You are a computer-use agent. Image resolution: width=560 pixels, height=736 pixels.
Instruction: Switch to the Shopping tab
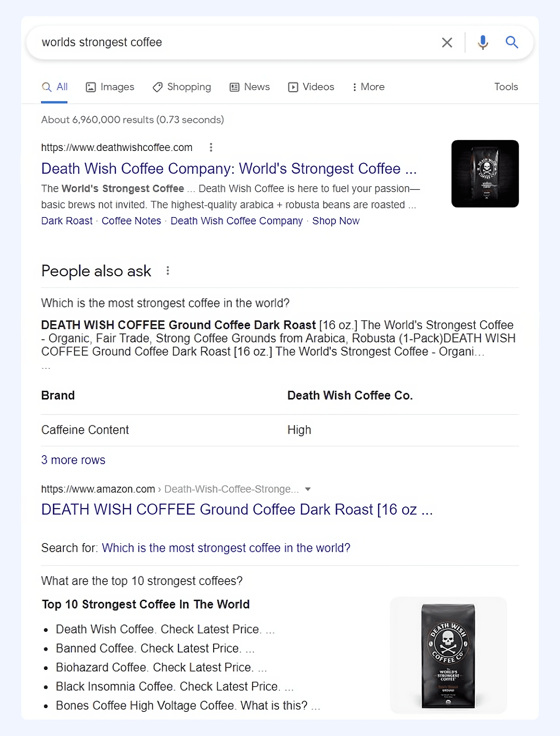(x=182, y=87)
